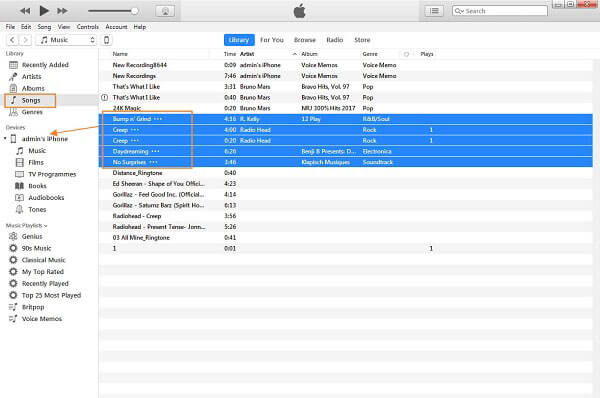
Task: Open the AirPlay output icon
Action: click(165, 11)
